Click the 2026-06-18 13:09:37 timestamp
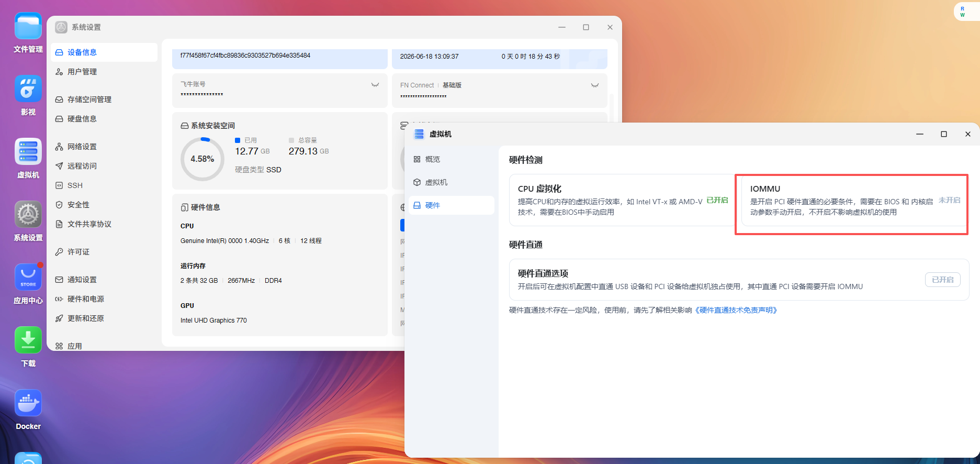The height and width of the screenshot is (464, 980). tap(429, 57)
